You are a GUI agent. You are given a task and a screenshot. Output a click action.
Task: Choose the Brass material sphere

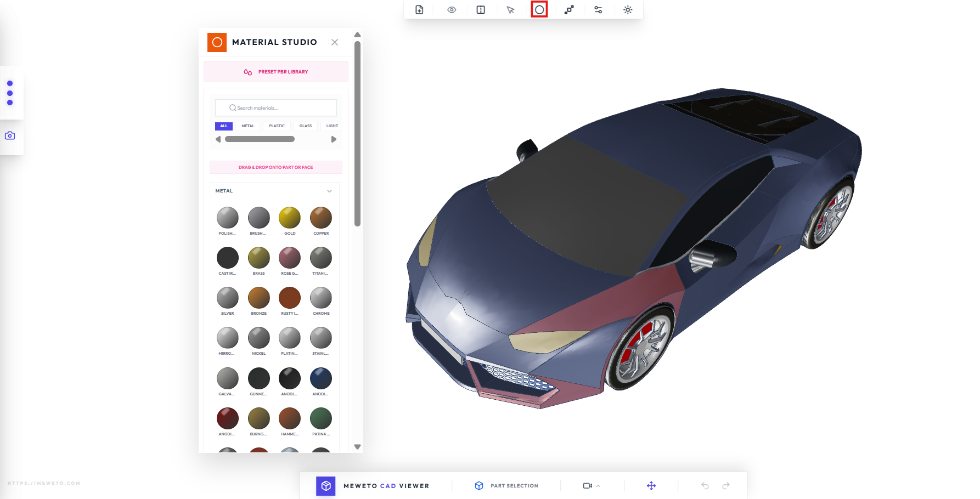tap(259, 258)
